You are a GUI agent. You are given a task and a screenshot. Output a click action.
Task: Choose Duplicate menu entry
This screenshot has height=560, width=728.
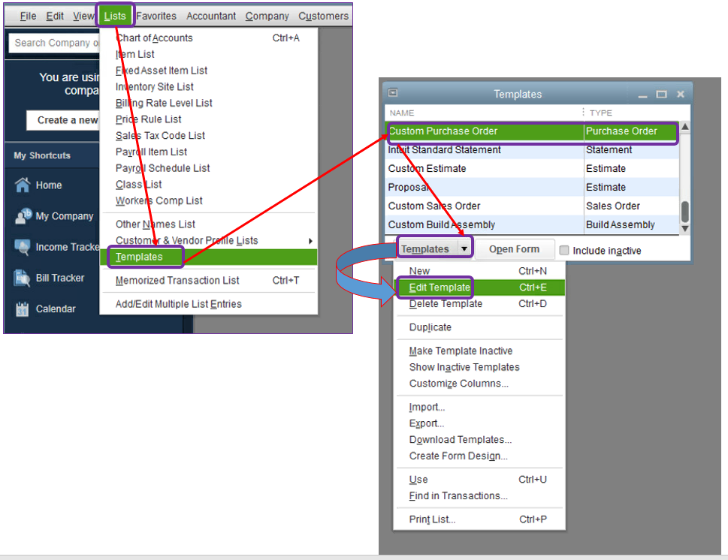pos(479,327)
